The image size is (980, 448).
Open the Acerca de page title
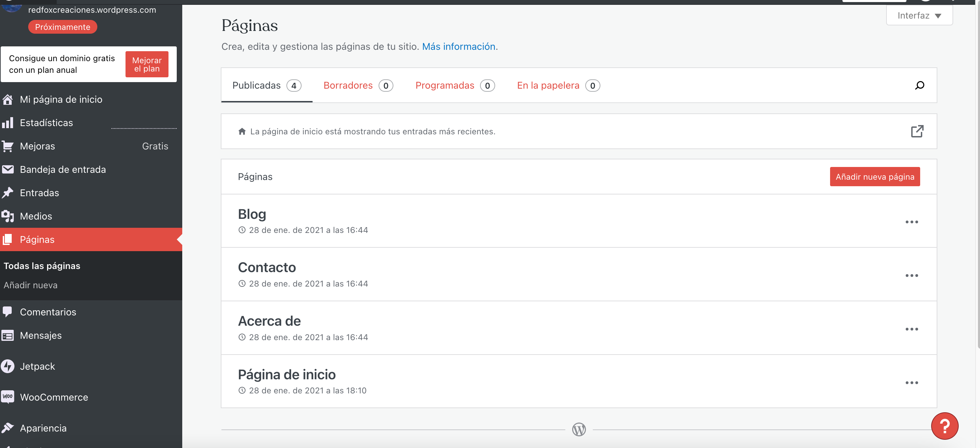click(x=269, y=321)
